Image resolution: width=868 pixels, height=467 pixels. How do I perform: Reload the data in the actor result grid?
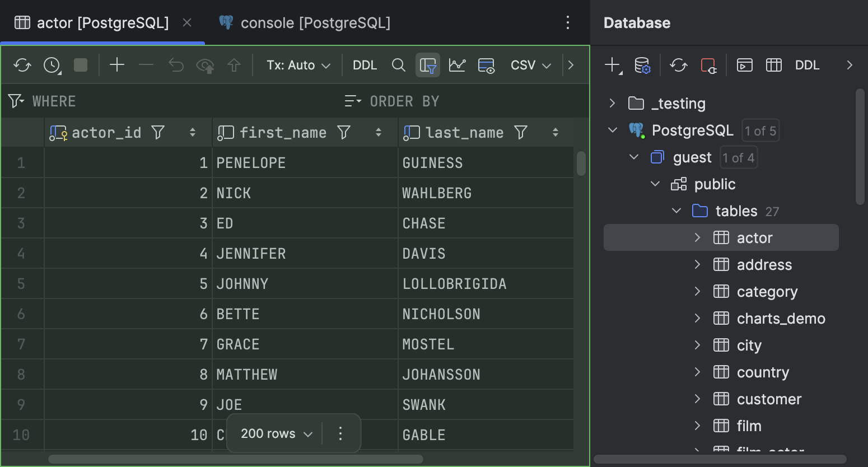tap(22, 64)
